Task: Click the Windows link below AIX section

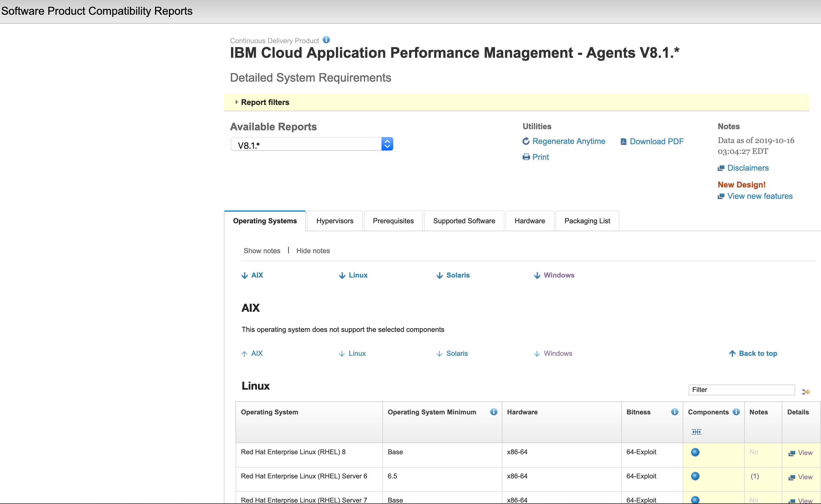Action: 558,353
